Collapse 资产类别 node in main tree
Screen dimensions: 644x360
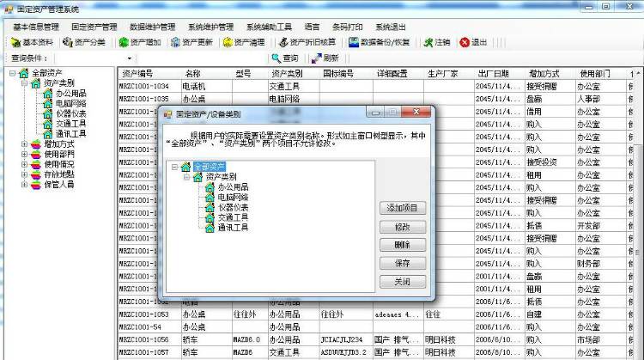pos(24,83)
